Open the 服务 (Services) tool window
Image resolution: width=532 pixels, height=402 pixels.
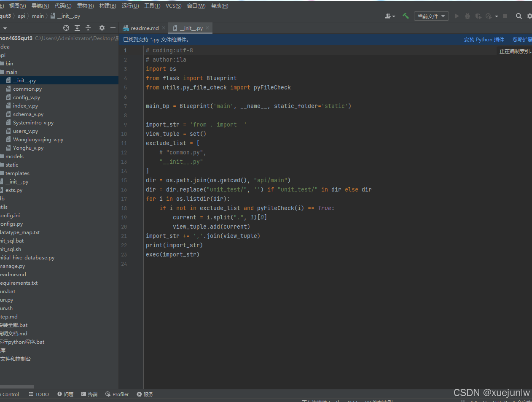point(145,394)
